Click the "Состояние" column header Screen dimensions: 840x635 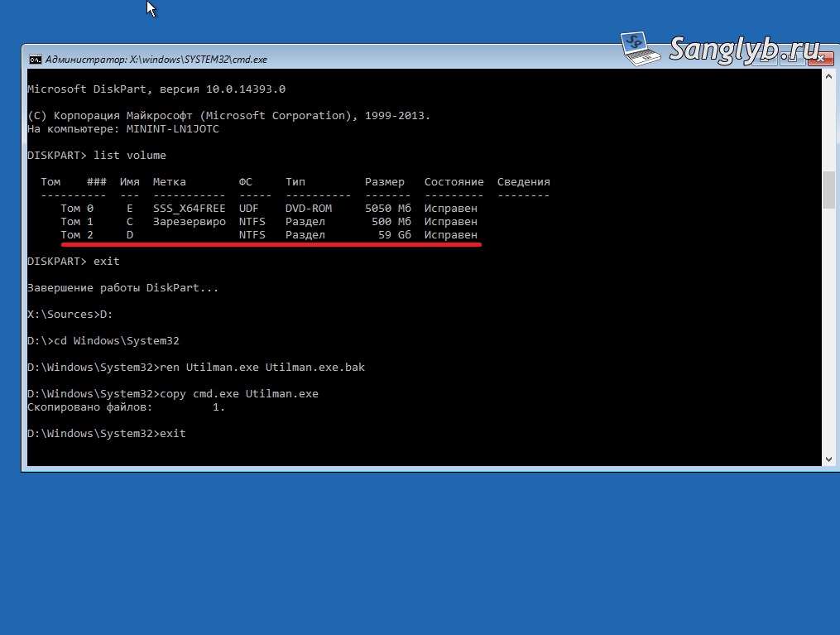pyautogui.click(x=454, y=181)
